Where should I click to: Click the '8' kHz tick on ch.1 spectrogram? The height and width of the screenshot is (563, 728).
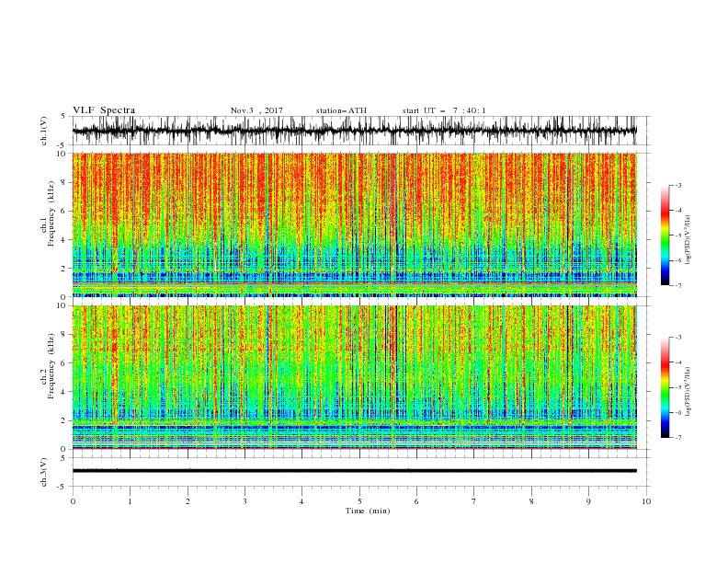tap(64, 182)
